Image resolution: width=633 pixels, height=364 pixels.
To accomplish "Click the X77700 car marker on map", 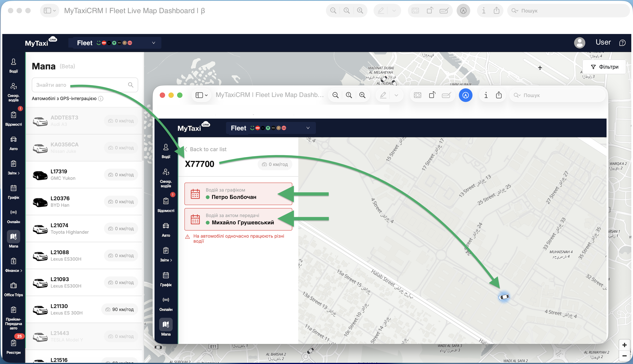I will 504,297.
